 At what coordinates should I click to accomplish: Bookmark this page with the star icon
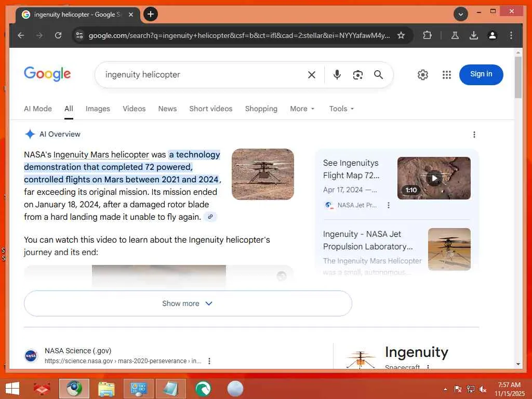point(401,35)
